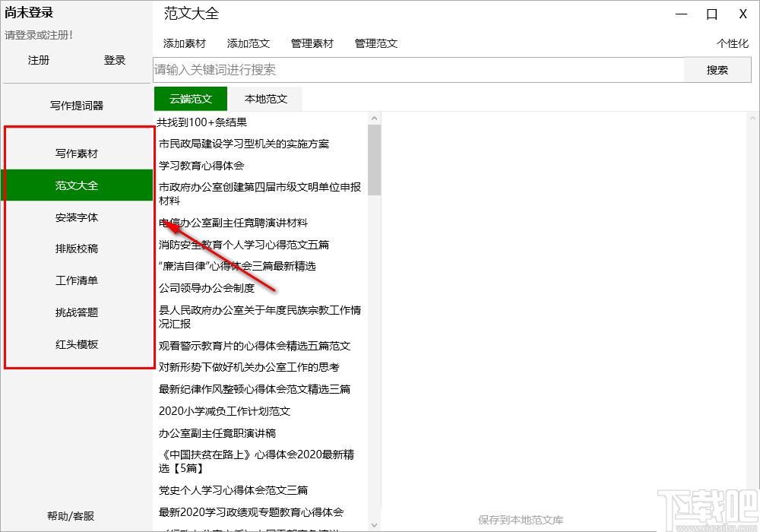This screenshot has width=760, height=532.
Task: Click the results list scrollbar thumb
Action: coord(374,160)
